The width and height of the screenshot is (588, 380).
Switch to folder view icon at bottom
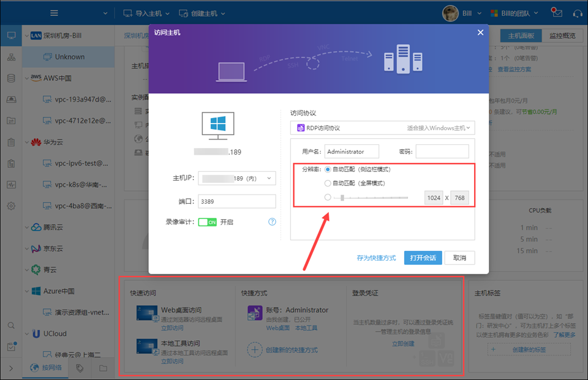click(102, 368)
